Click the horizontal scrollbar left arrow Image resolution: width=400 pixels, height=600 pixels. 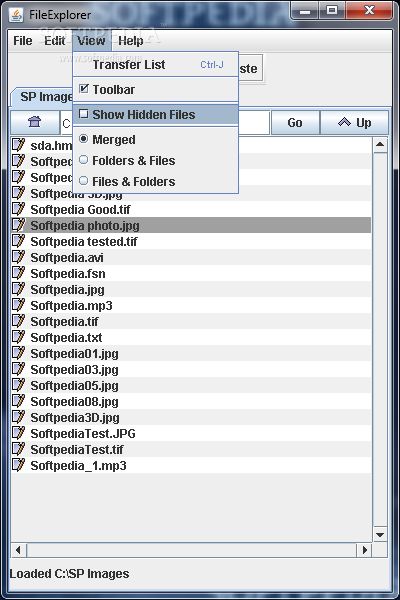(18, 550)
